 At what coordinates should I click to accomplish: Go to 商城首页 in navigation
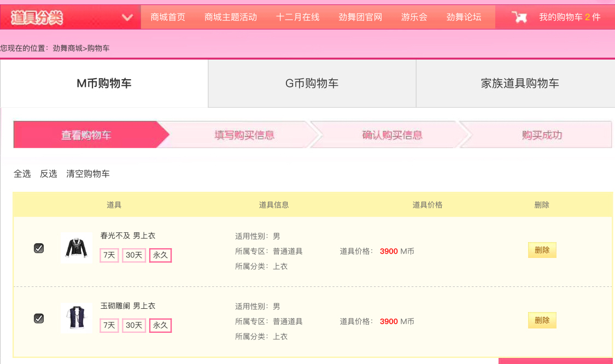tap(168, 17)
